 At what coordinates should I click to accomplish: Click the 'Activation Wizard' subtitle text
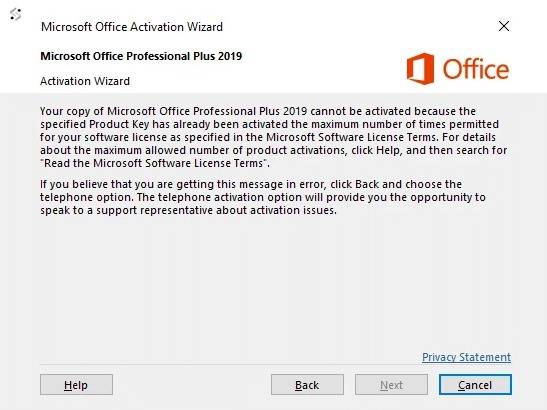(x=85, y=81)
